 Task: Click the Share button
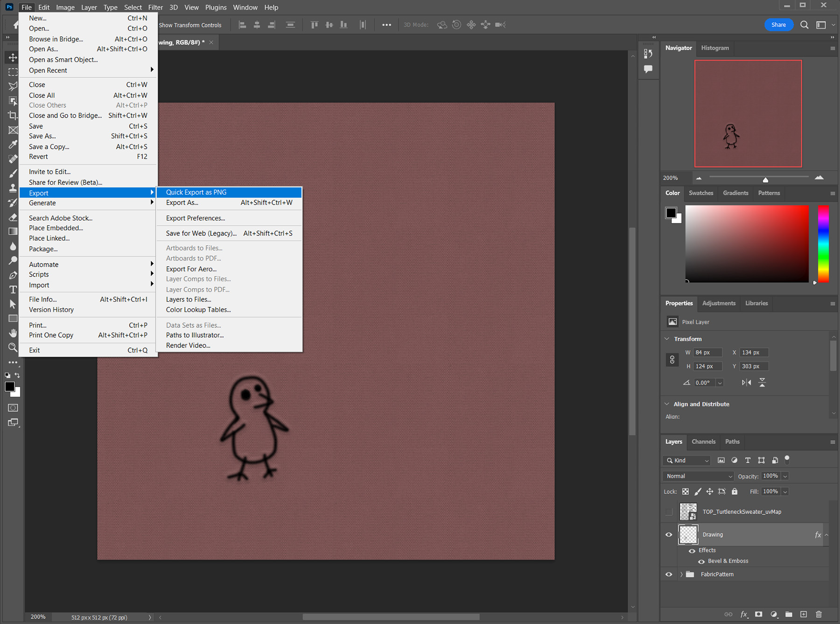[x=778, y=25]
